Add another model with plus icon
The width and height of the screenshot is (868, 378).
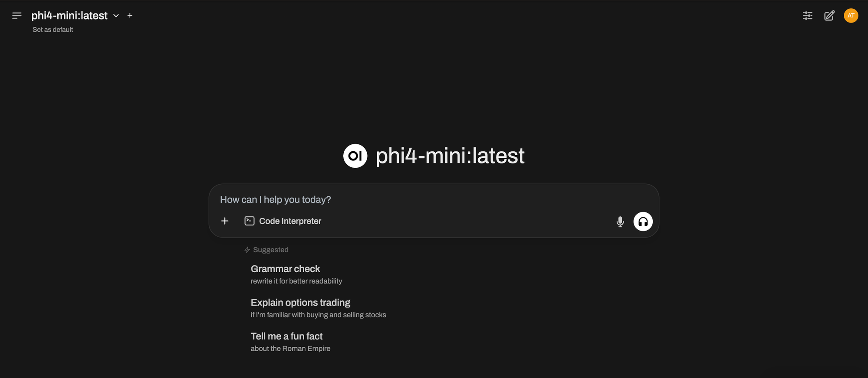click(130, 16)
